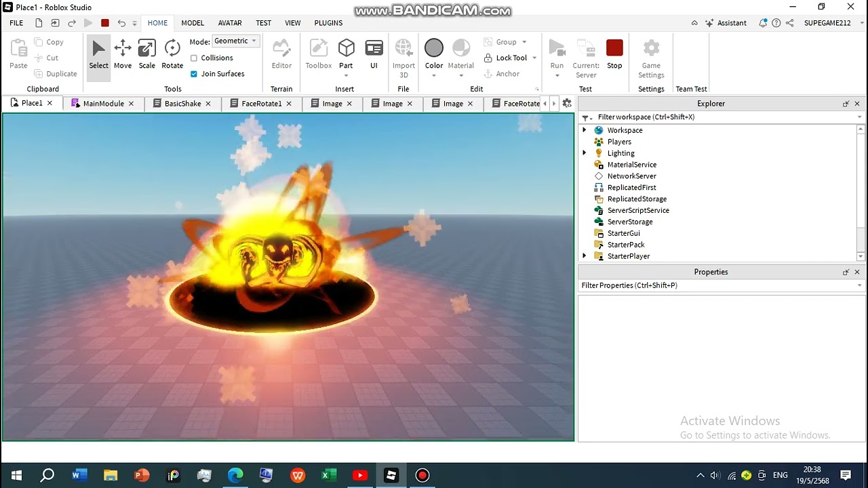Stop the running test
This screenshot has width=868, height=488.
point(614,54)
